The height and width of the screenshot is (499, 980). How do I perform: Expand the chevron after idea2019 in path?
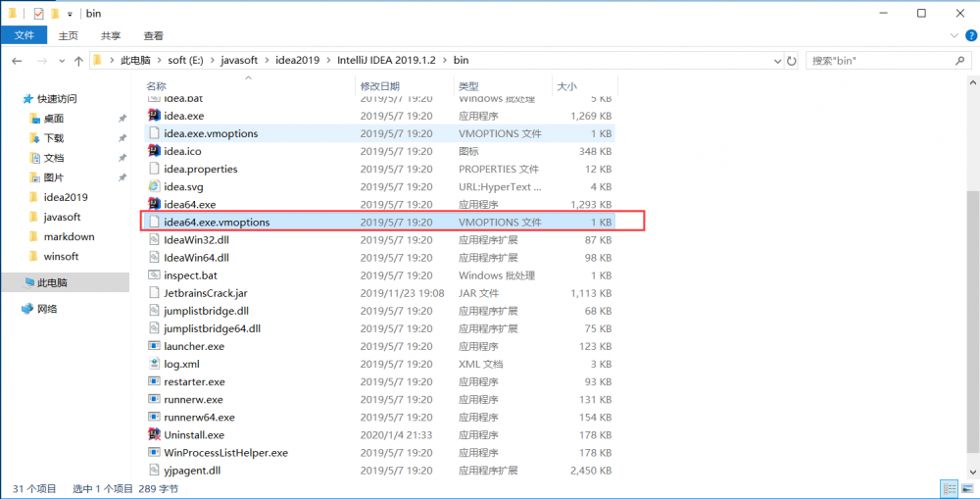328,61
